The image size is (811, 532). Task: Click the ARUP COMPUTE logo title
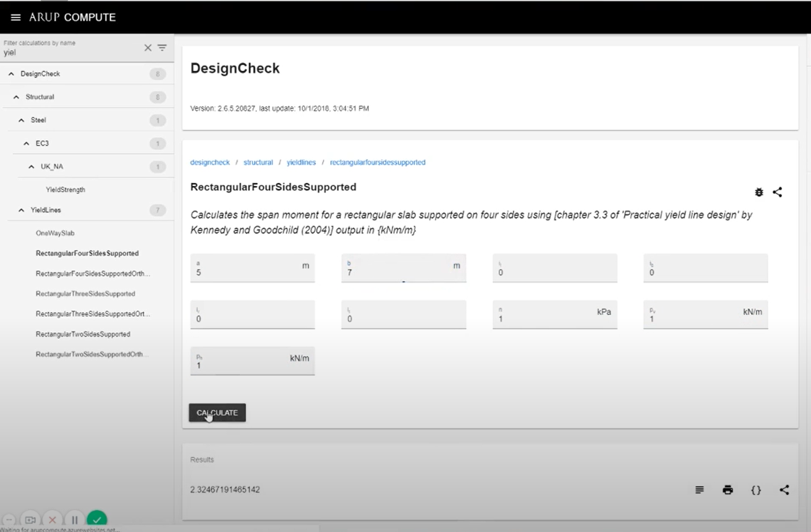coord(72,17)
